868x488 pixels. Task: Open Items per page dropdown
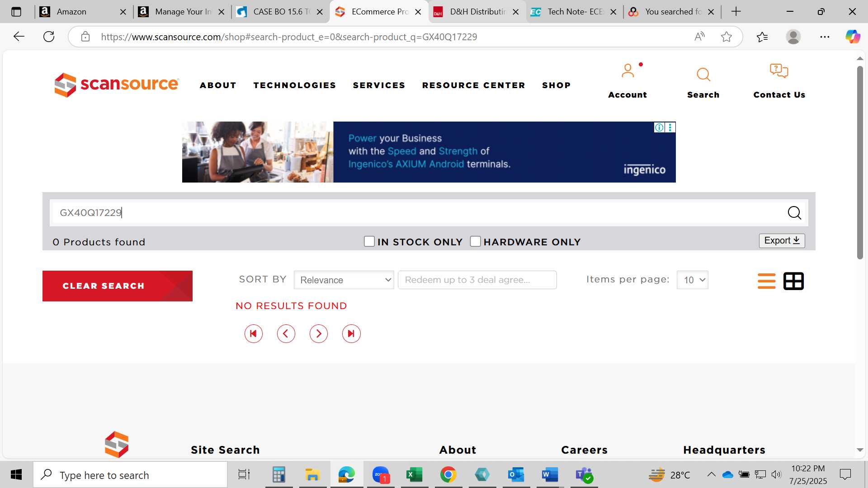point(692,280)
